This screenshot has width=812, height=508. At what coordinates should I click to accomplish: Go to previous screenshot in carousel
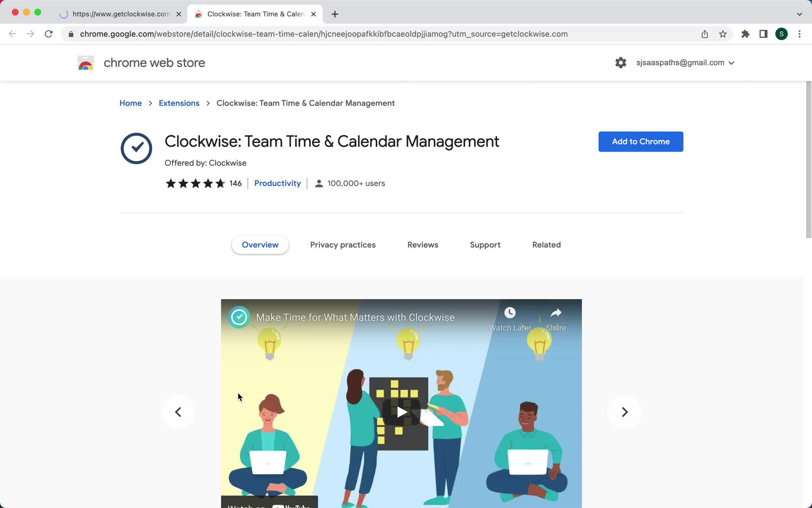pyautogui.click(x=178, y=412)
